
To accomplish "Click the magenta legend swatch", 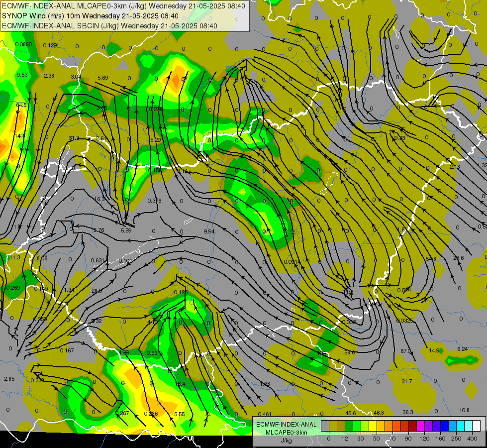I will coord(421,426).
